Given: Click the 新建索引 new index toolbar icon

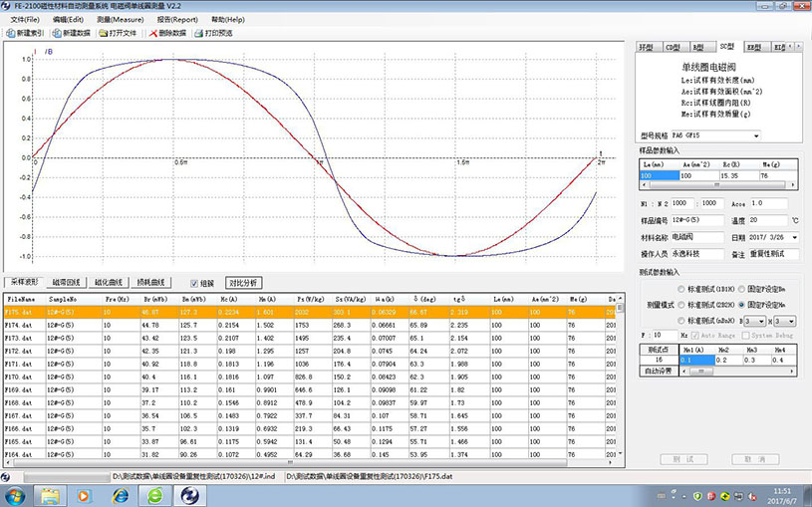Looking at the screenshot, I should pos(10,33).
